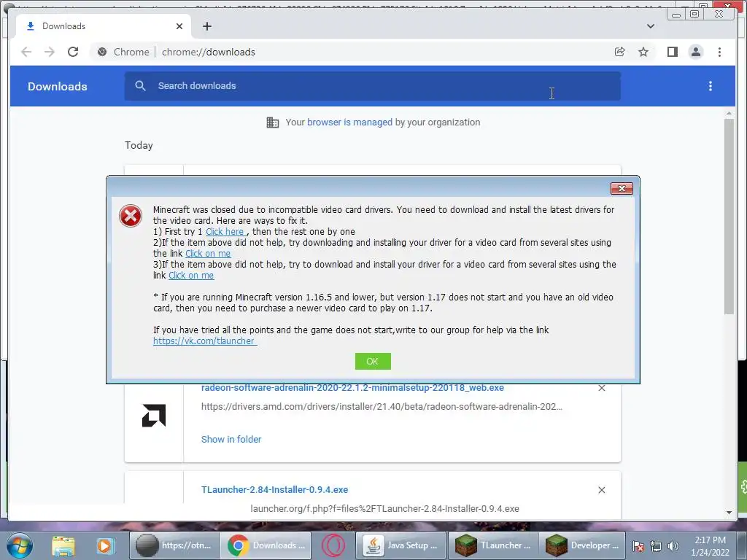747x560 pixels.
Task: Expand the tab search chevron
Action: 650,26
